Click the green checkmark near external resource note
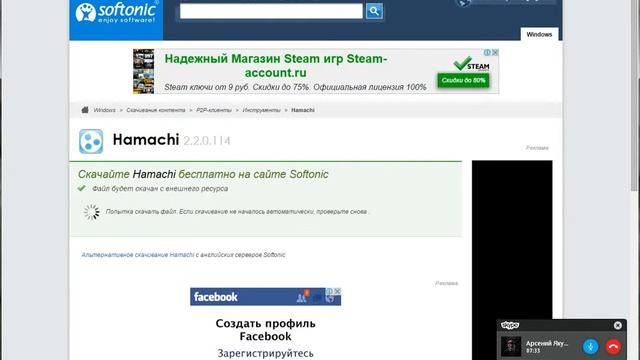Image resolution: width=640 pixels, height=360 pixels. [x=82, y=188]
